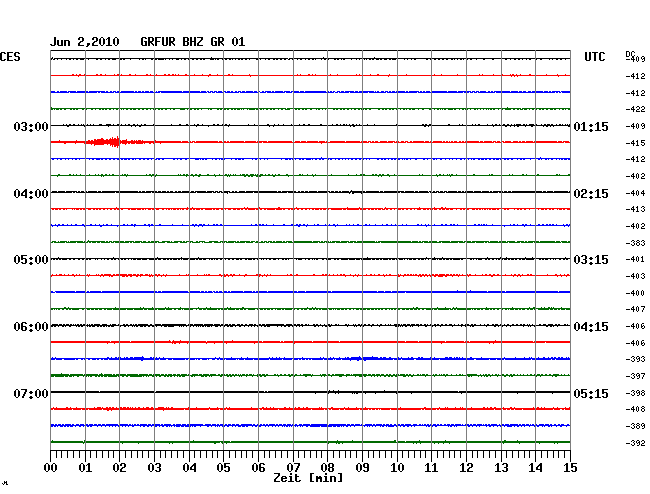Click the left time label '07:00'
650x494 pixels.
pos(31,393)
